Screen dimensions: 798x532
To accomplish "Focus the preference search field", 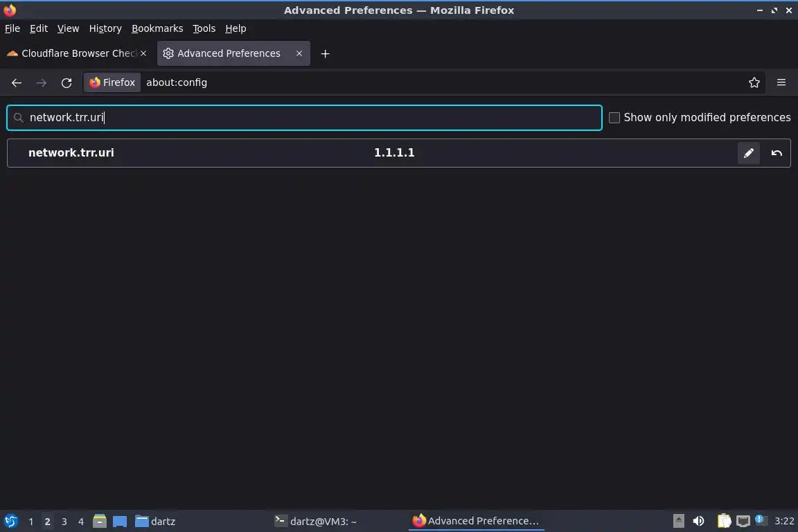I will [x=304, y=118].
